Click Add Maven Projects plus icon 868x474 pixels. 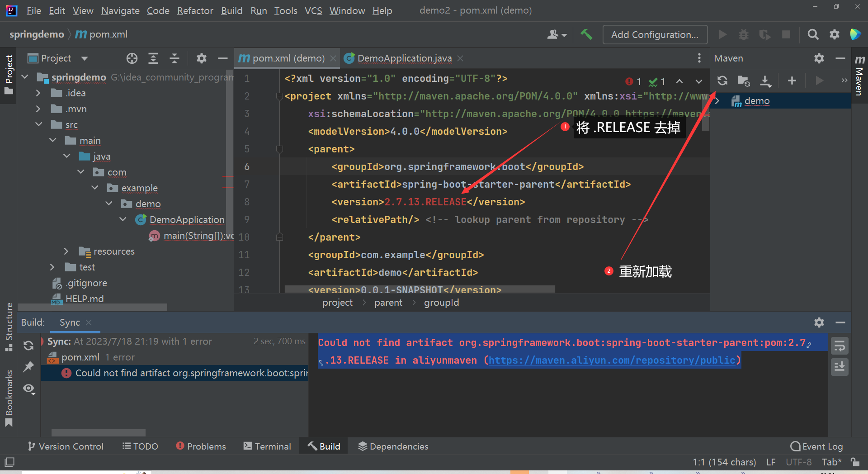(792, 81)
